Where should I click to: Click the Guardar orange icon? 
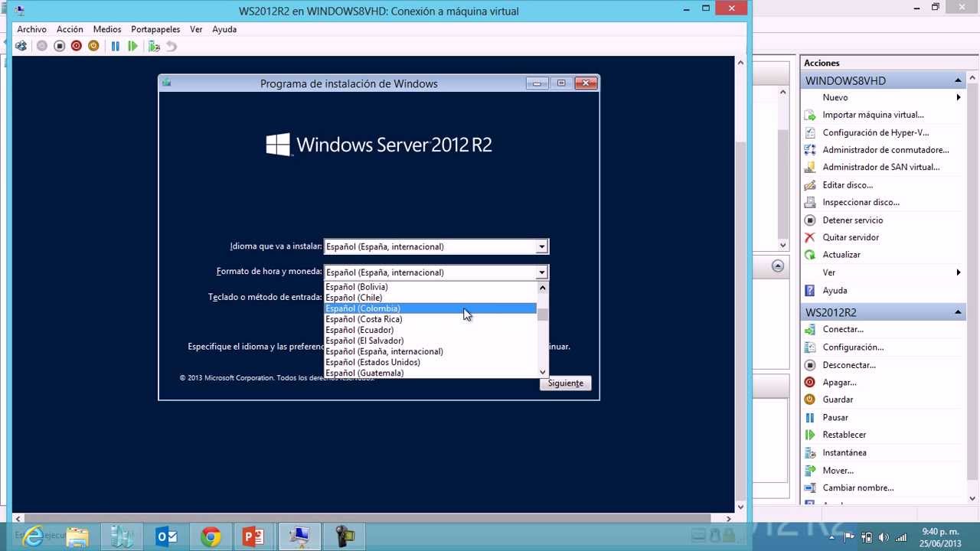point(810,399)
